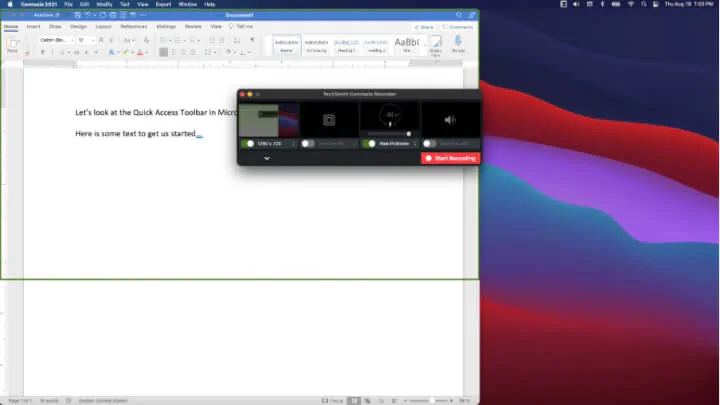The height and width of the screenshot is (405, 720).
Task: Open the Mailings ribbon tab
Action: coord(165,26)
